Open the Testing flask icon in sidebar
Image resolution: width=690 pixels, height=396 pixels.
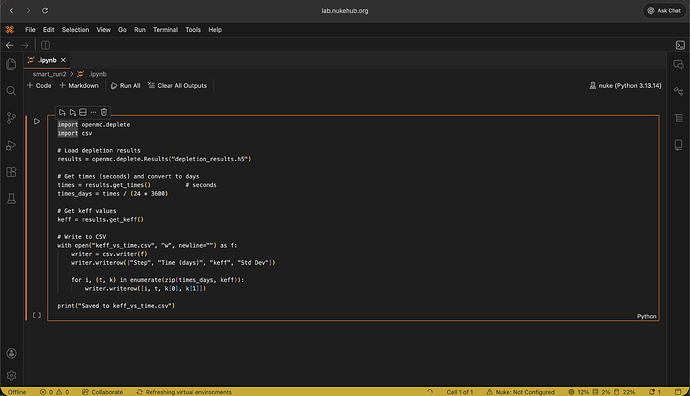tap(11, 199)
